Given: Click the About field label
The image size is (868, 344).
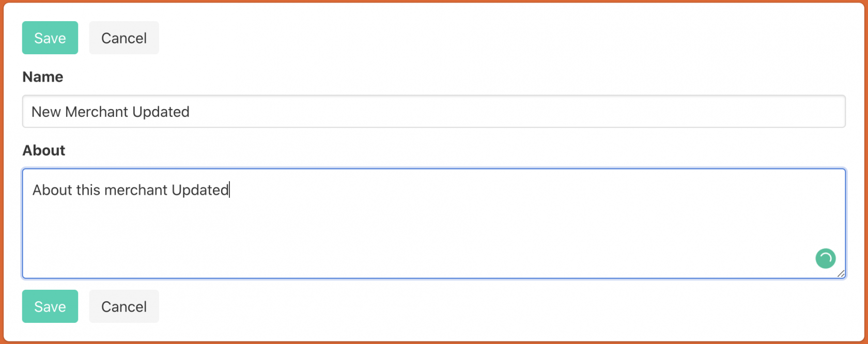Looking at the screenshot, I should pos(44,150).
